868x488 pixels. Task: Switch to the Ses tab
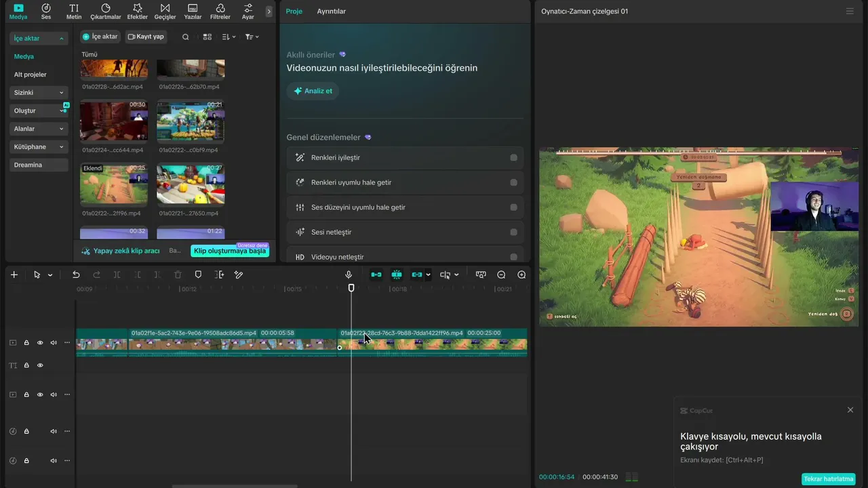(x=46, y=11)
